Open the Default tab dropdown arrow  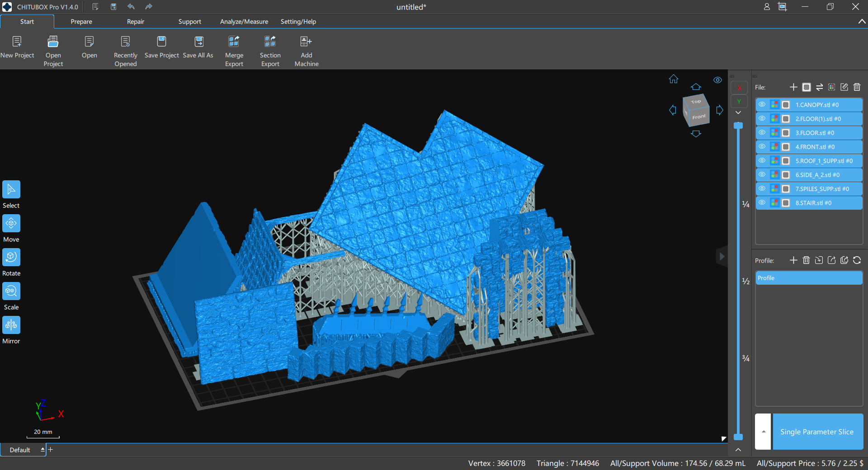tap(42, 450)
